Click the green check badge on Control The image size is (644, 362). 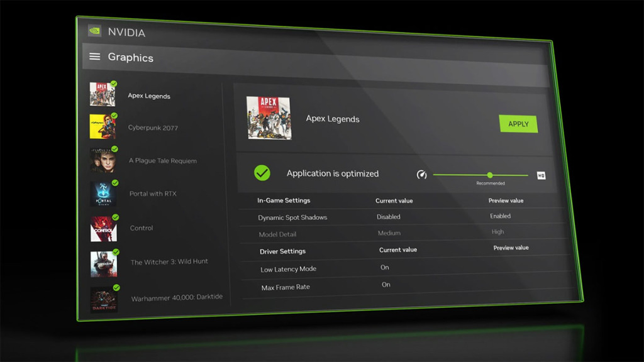point(116,217)
